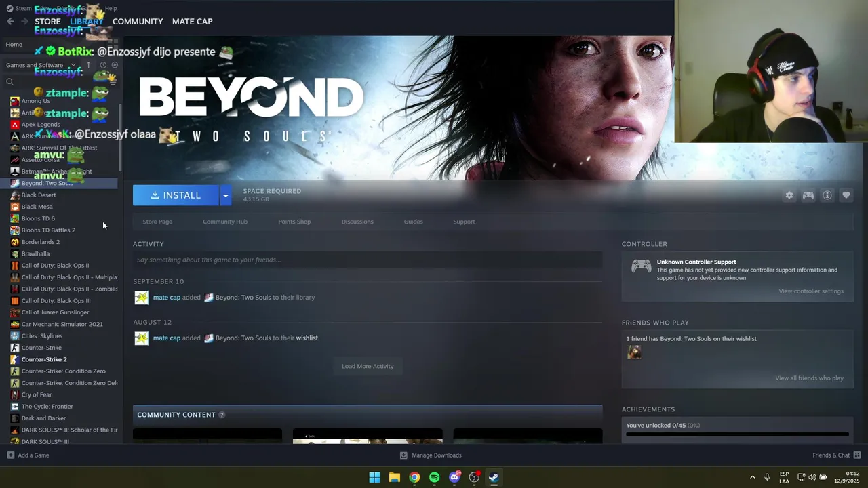
Task: Open Windows Start menu
Action: [374, 477]
